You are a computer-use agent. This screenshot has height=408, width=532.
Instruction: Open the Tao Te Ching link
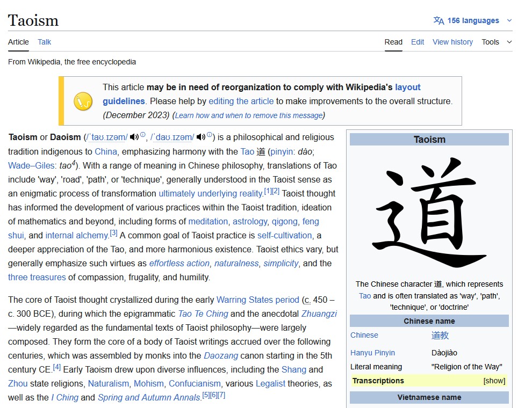click(x=203, y=314)
